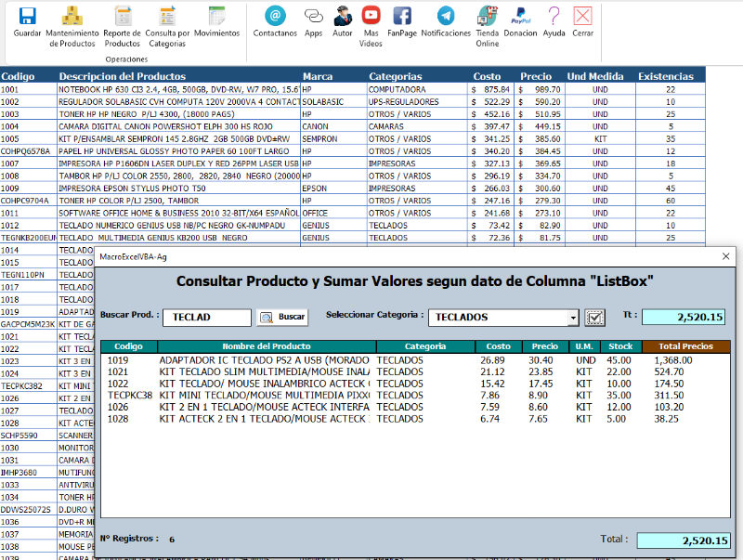Click the Guardar save icon
The height and width of the screenshot is (560, 743).
click(x=27, y=16)
